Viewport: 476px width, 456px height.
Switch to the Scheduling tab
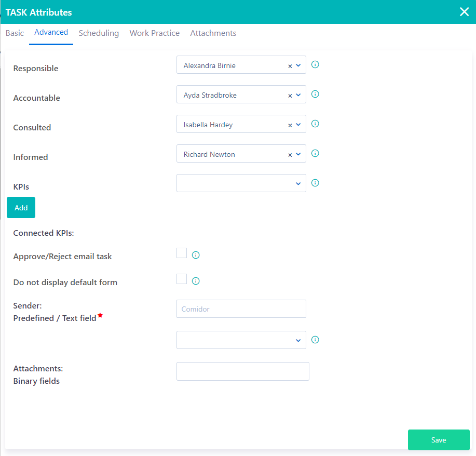click(99, 33)
